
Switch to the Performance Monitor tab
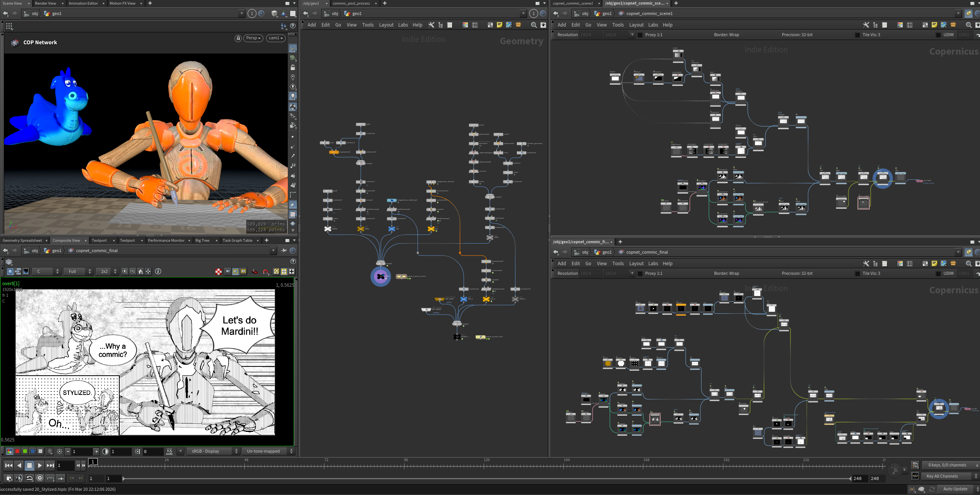pyautogui.click(x=166, y=241)
